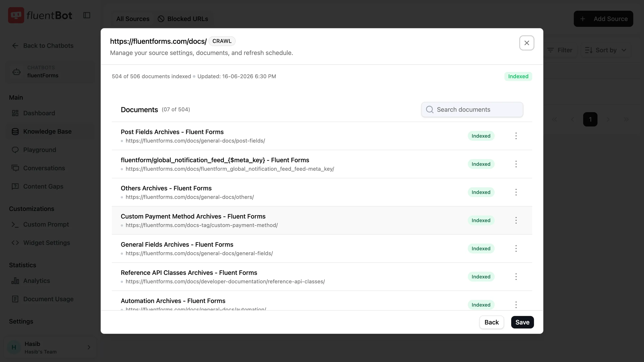The height and width of the screenshot is (362, 644).
Task: Click General Fields Archives title
Action: (177, 245)
